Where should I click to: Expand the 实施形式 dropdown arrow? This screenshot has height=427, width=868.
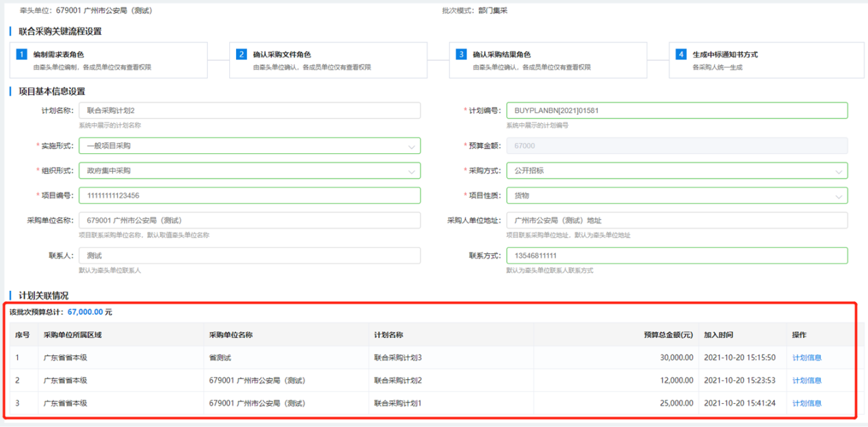(x=411, y=146)
